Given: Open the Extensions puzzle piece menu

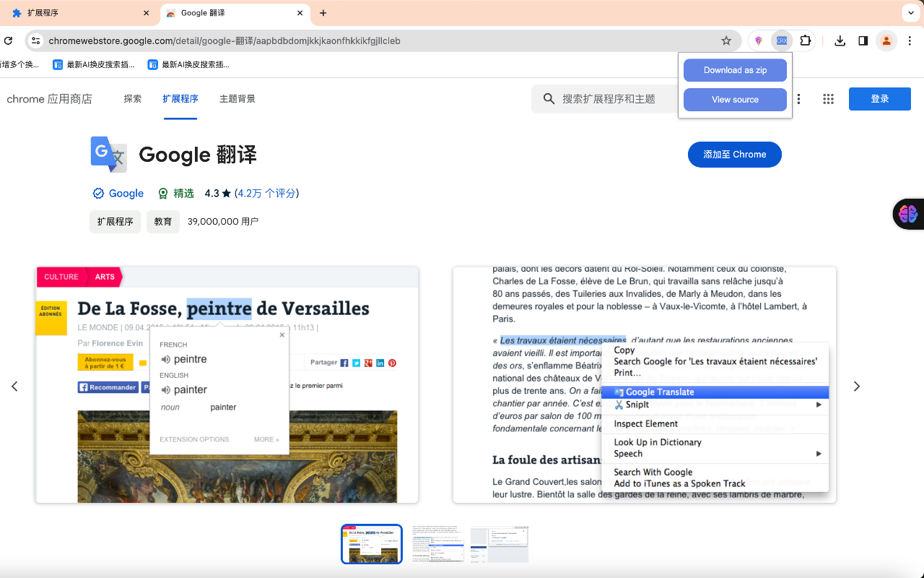Looking at the screenshot, I should coord(806,41).
